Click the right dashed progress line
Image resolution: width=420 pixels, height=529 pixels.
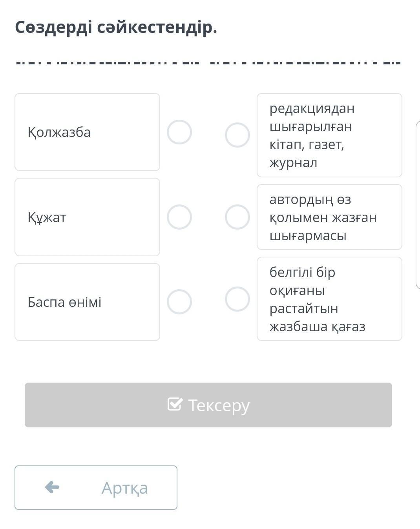click(305, 63)
